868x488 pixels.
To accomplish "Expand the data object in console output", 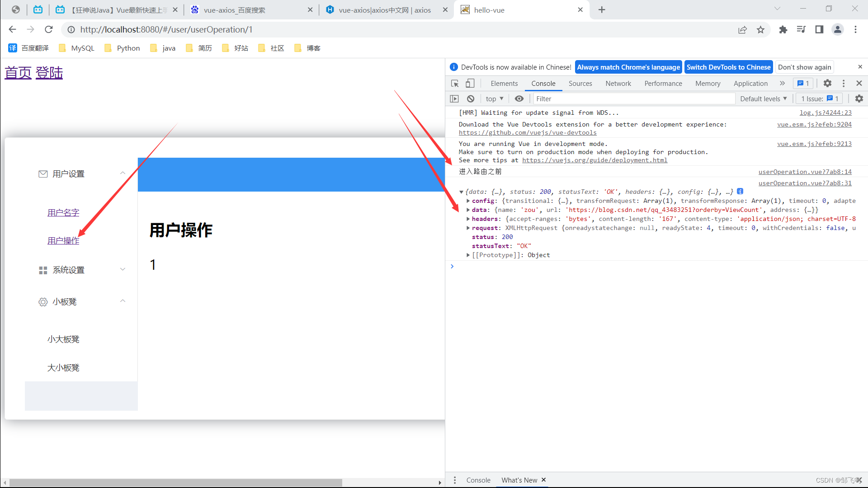I will tap(468, 210).
